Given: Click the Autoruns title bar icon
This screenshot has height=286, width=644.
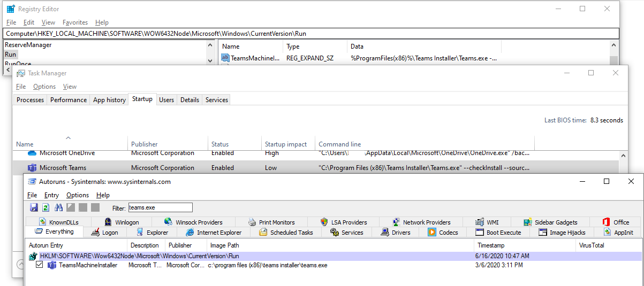Looking at the screenshot, I should pos(32,181).
